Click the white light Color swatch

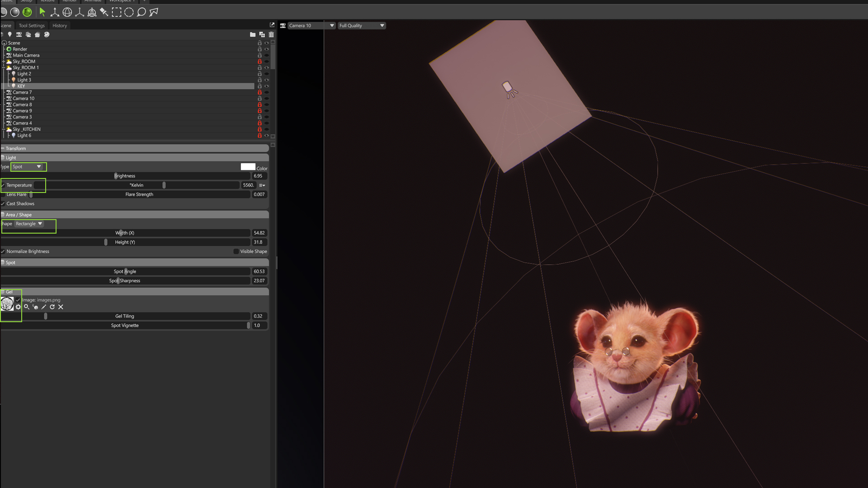[248, 167]
